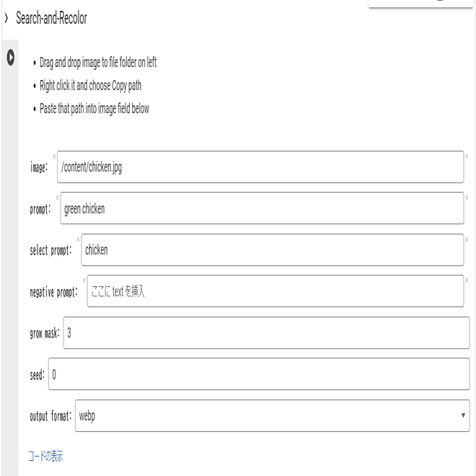Screen dimensions: 476x476
Task: Collapse the Search-and-Recolor section chevron
Action: pos(6,18)
